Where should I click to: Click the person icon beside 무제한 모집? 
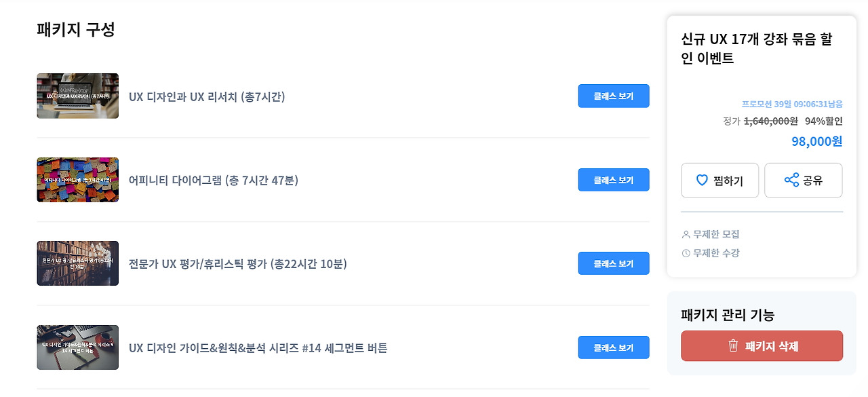(x=686, y=234)
